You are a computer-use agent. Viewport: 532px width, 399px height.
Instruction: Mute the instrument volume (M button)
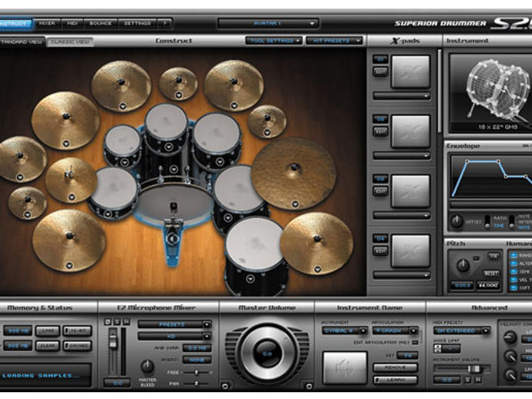[x=478, y=380]
